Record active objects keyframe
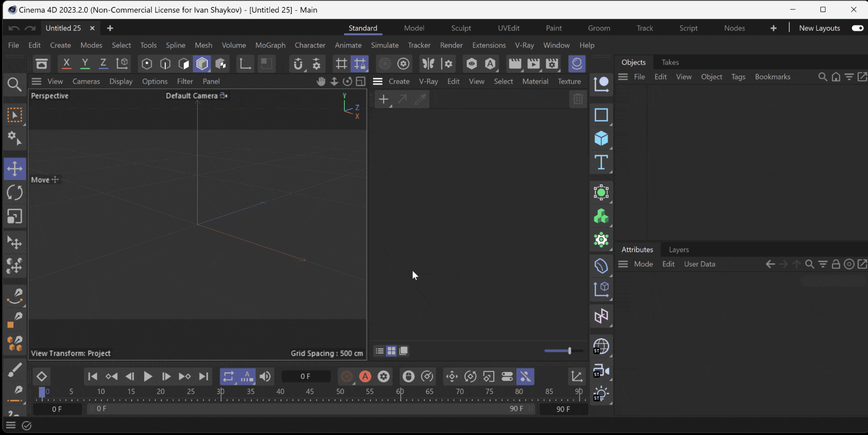 pos(346,376)
